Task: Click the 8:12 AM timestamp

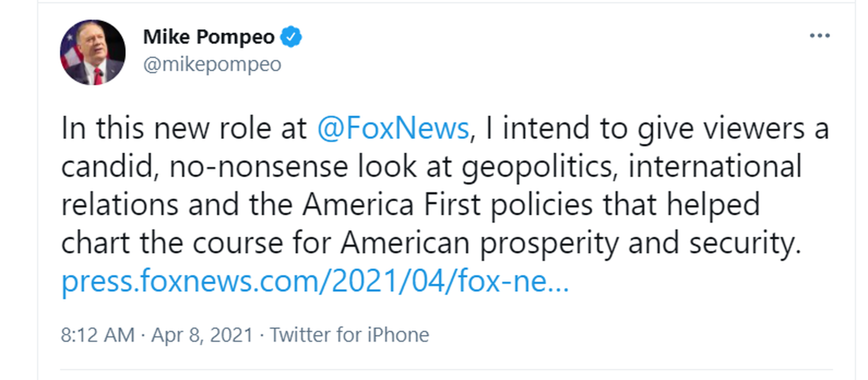Action: coord(98,335)
